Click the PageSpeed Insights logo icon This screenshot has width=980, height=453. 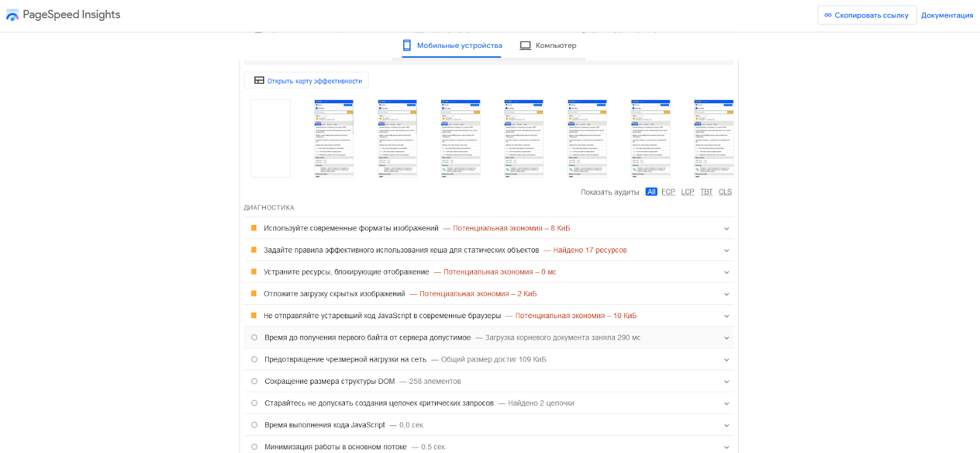pos(12,15)
